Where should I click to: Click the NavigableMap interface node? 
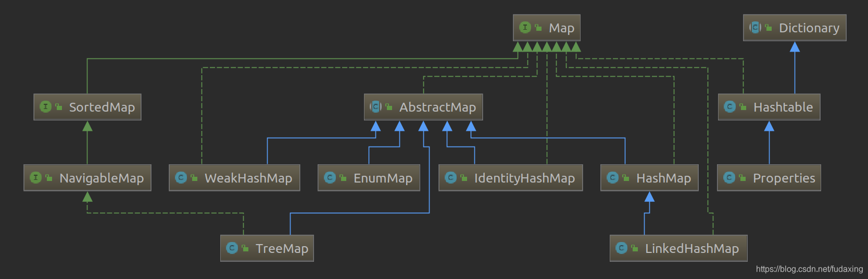click(x=87, y=178)
